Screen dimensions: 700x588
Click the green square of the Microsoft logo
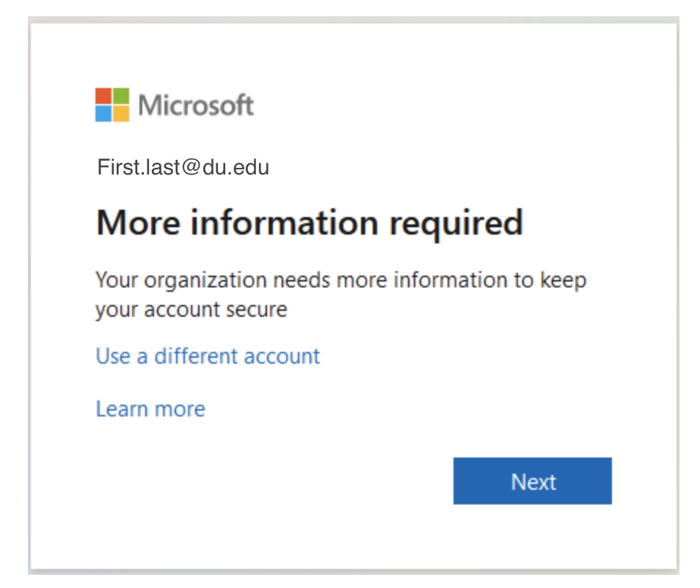[121, 96]
